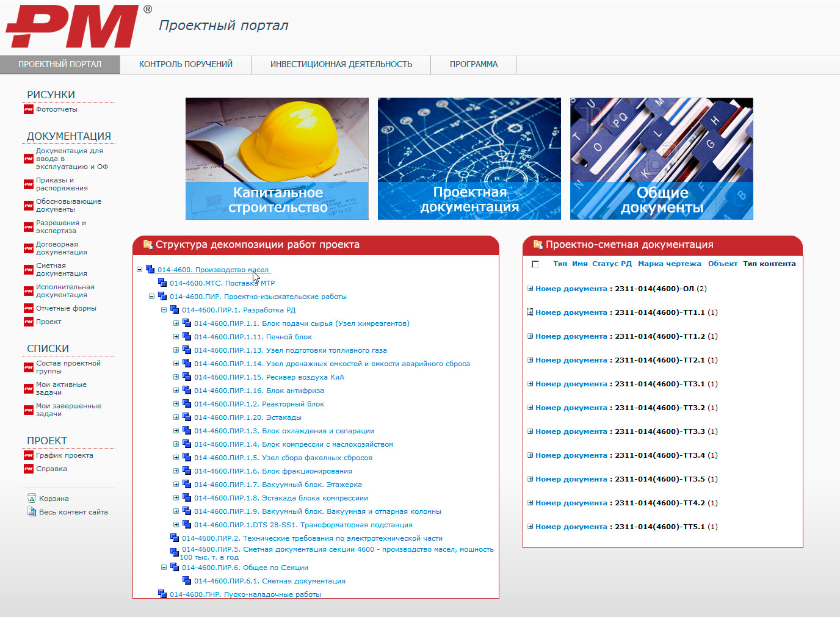Screen dimensions: 840x617
Task: Click PM icon beside Отчетные формы
Action: [x=29, y=309]
